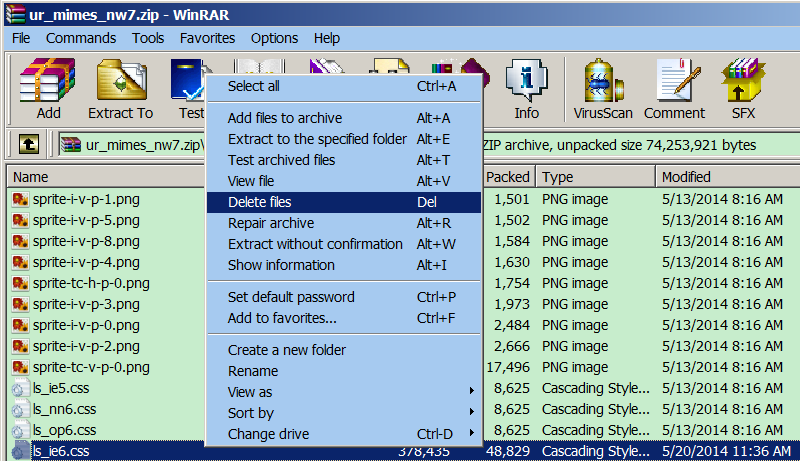Click icon of sprite-tc-v-p-0.png
This screenshot has height=461, width=800.
20,367
